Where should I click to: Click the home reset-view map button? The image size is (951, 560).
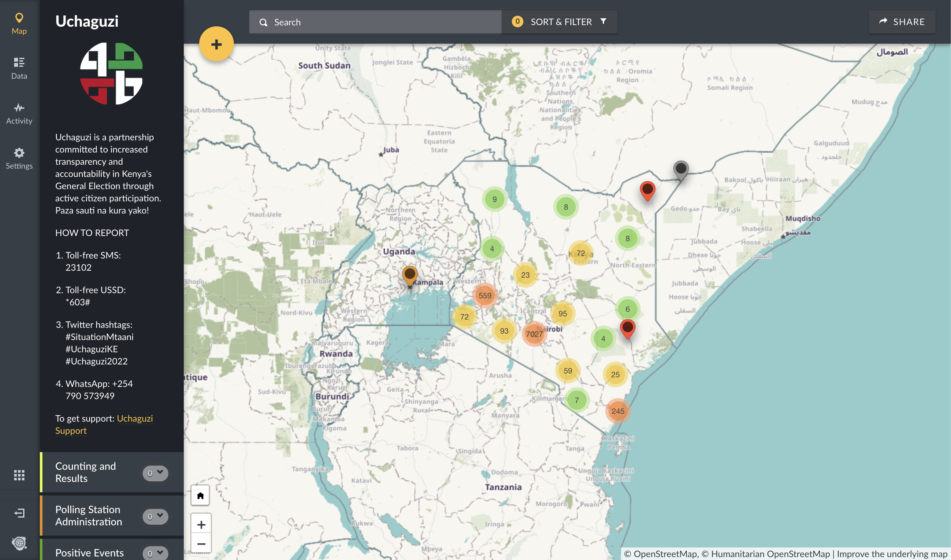(200, 495)
